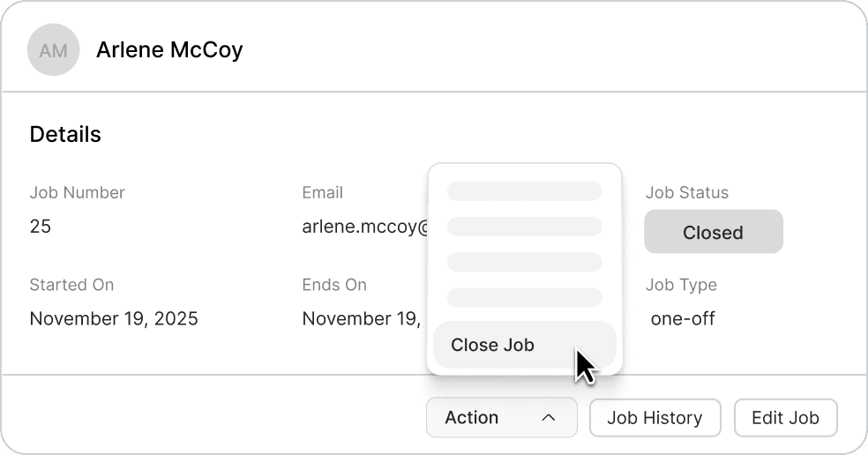Choose the first placeholder menu item
Screen dimensions: 868x455
pos(524,191)
